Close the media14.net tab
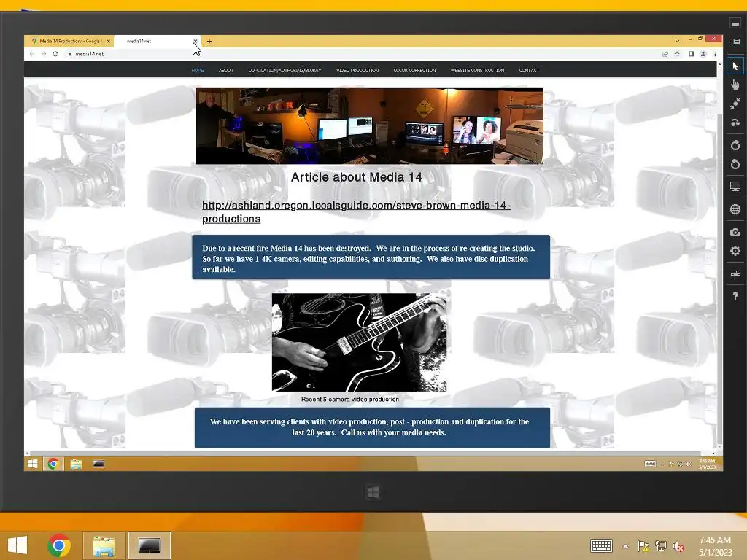This screenshot has width=747, height=560. tap(196, 41)
